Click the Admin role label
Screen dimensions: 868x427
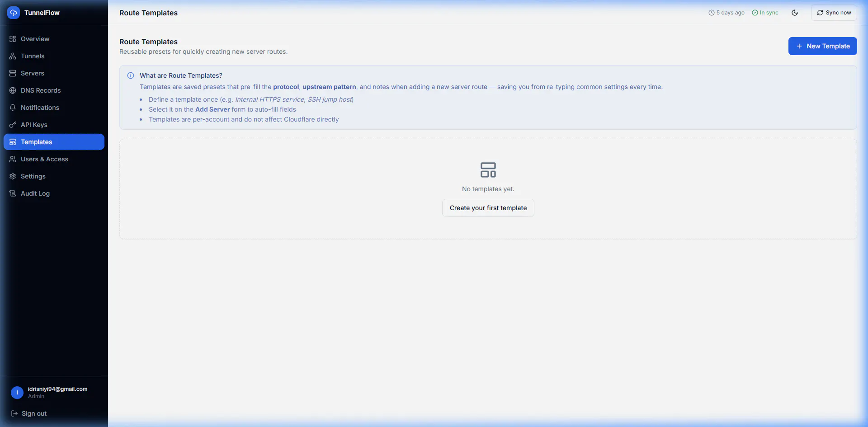36,396
